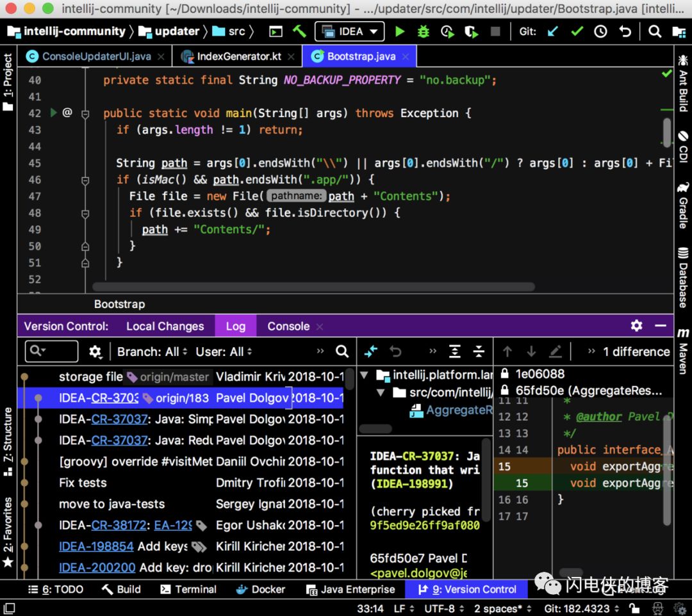692x616 pixels.
Task: Toggle read-only lock in status bar
Action: (634, 608)
